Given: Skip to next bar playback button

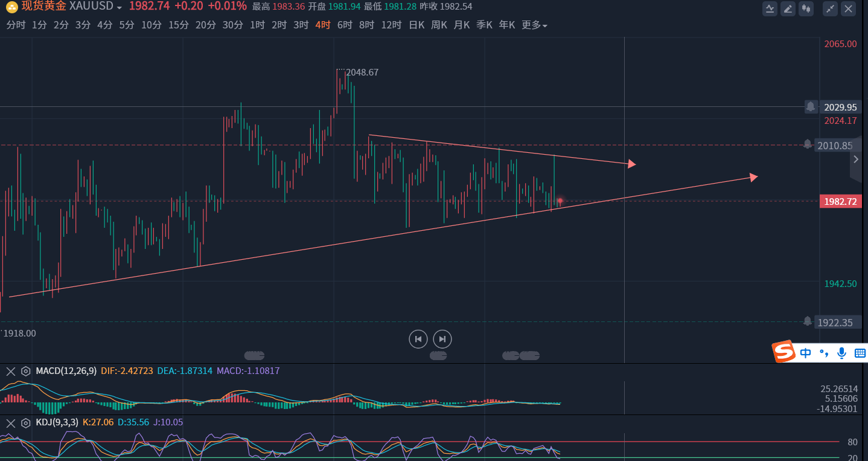Looking at the screenshot, I should point(442,339).
